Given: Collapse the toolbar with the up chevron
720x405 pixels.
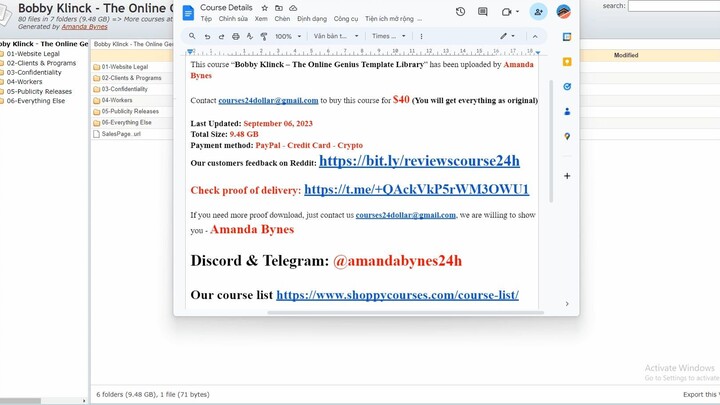Looking at the screenshot, I should [535, 36].
